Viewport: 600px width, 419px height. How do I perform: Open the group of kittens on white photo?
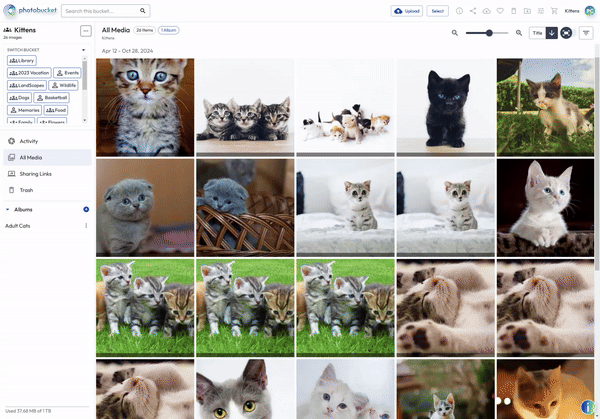coord(346,107)
